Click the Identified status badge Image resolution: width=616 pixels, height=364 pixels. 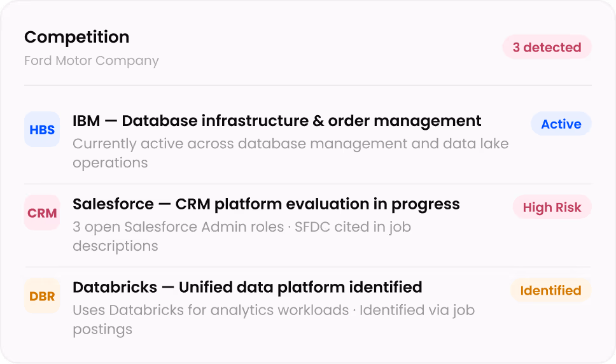(550, 291)
